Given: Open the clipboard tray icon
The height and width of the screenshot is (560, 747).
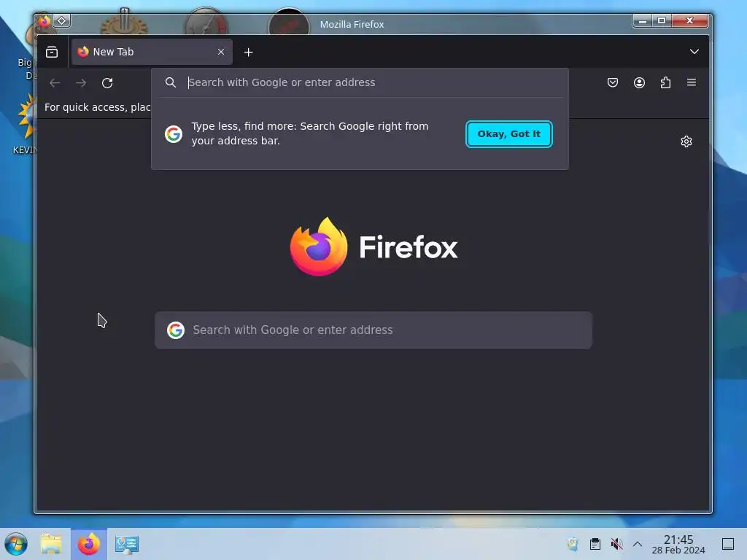Looking at the screenshot, I should coord(595,544).
